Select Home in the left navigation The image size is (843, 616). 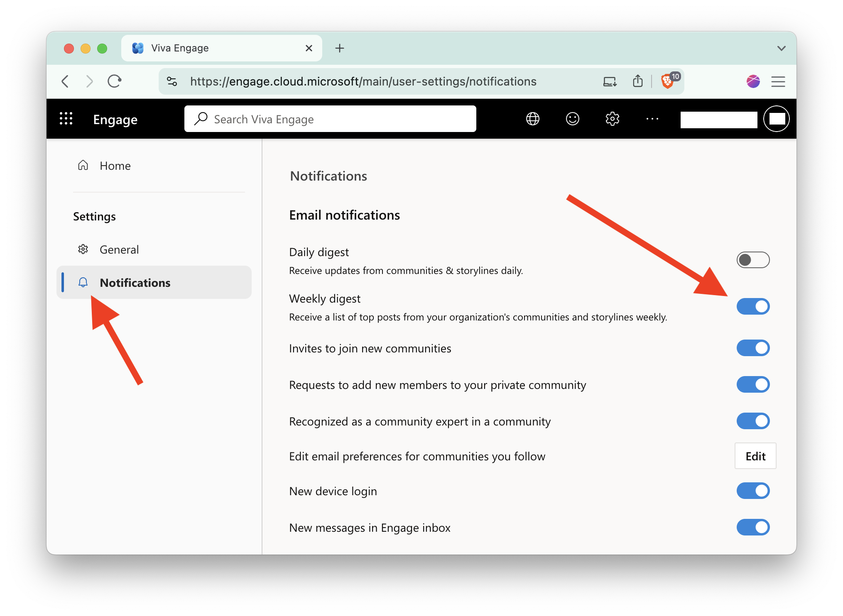point(154,166)
